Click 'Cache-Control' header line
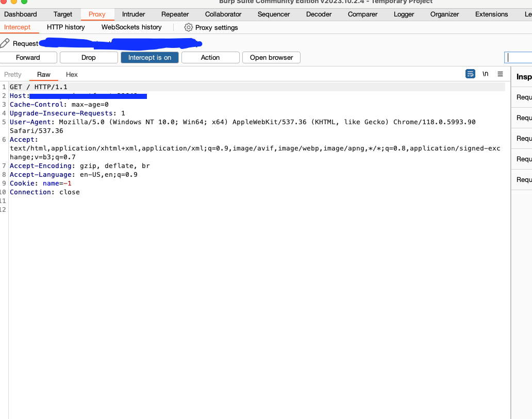Screen dimensions: 532x419 click(59, 105)
